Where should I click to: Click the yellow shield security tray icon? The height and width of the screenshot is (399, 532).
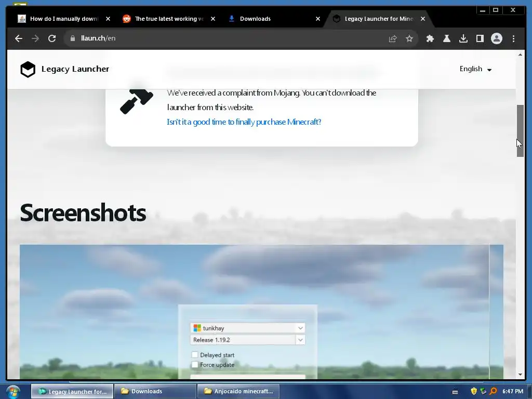click(474, 391)
